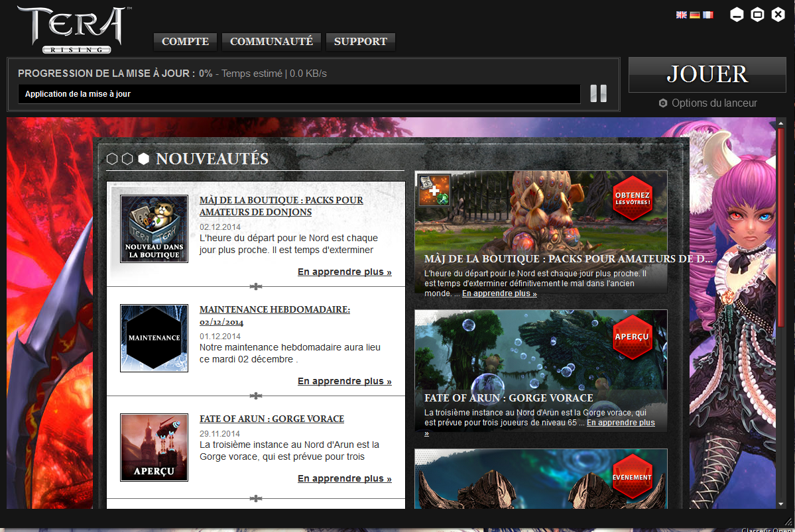Open boutique banner En apprendre plus link
795x532 pixels.
tap(499, 293)
